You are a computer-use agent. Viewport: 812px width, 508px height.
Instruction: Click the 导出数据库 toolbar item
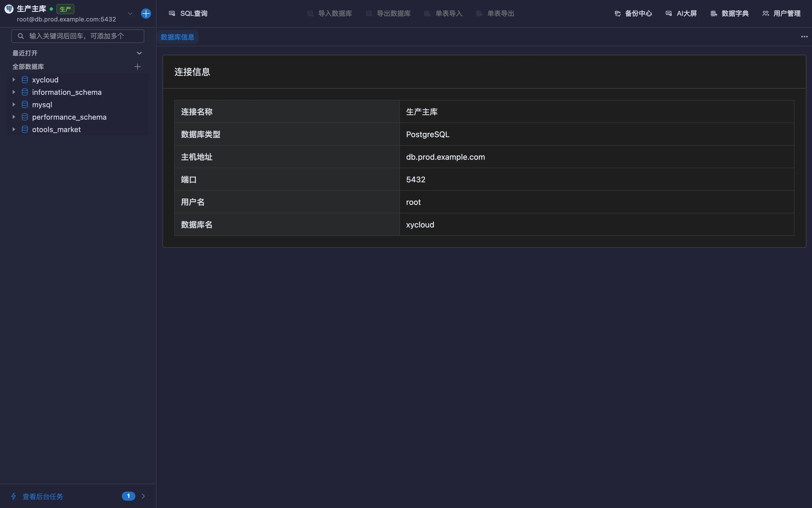tap(388, 14)
